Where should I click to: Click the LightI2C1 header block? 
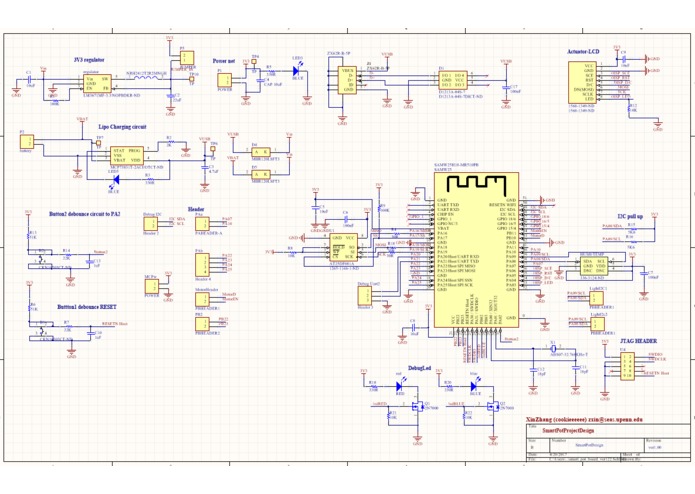tap(597, 298)
